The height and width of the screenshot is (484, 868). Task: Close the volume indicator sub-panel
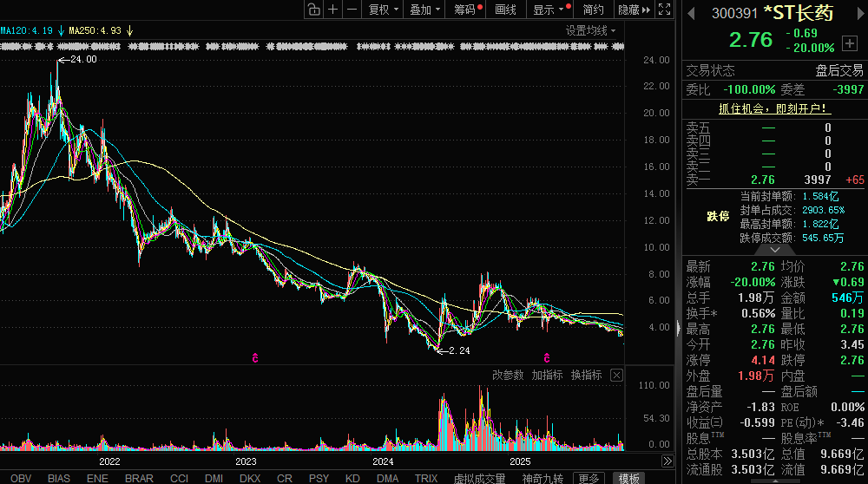click(616, 375)
